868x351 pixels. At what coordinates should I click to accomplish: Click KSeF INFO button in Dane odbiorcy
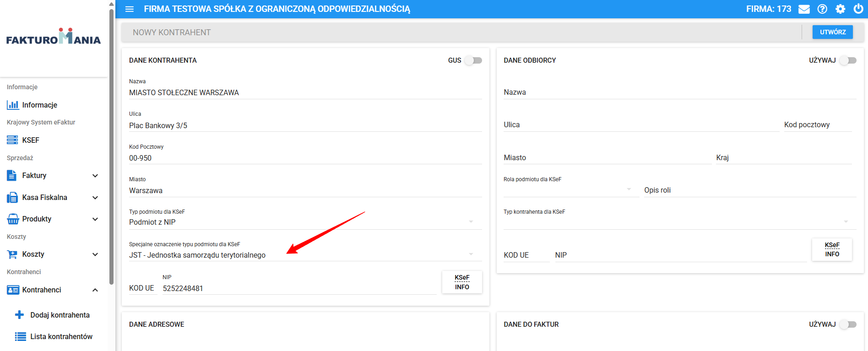[x=832, y=249]
